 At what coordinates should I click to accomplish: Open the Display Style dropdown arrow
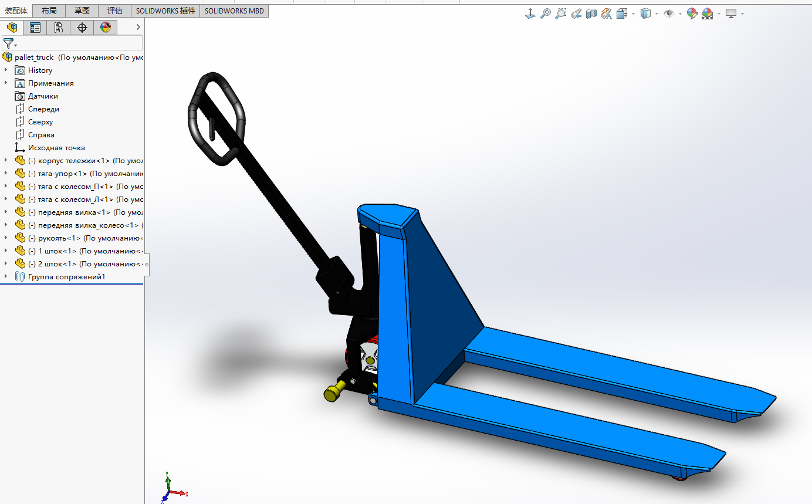657,13
